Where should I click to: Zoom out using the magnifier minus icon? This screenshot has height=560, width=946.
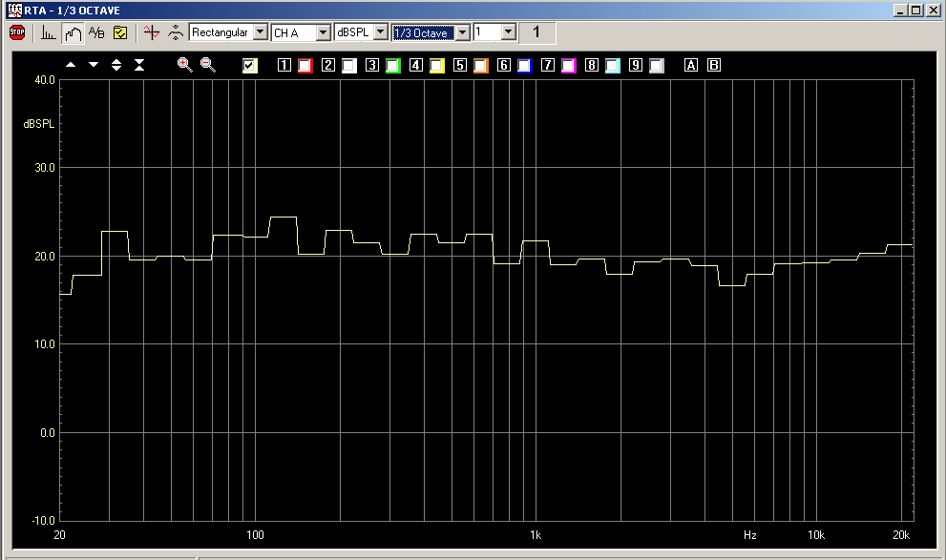click(207, 65)
